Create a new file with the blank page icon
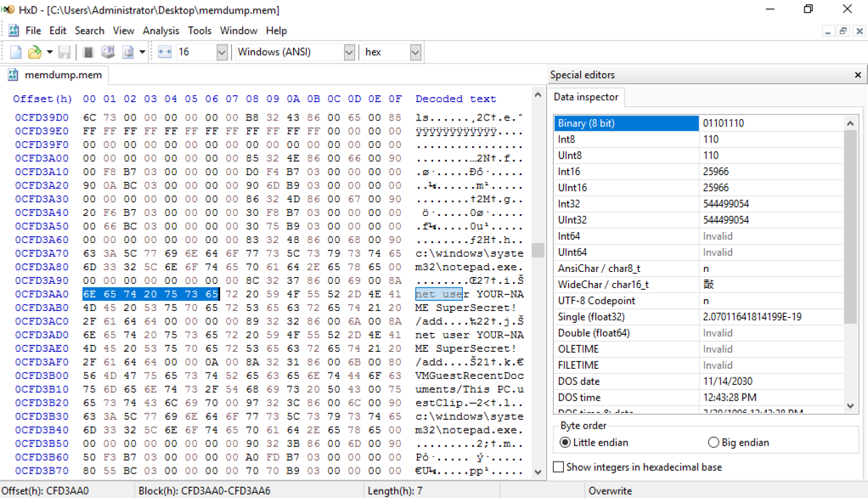Viewport: 868px width, 498px height. [15, 52]
